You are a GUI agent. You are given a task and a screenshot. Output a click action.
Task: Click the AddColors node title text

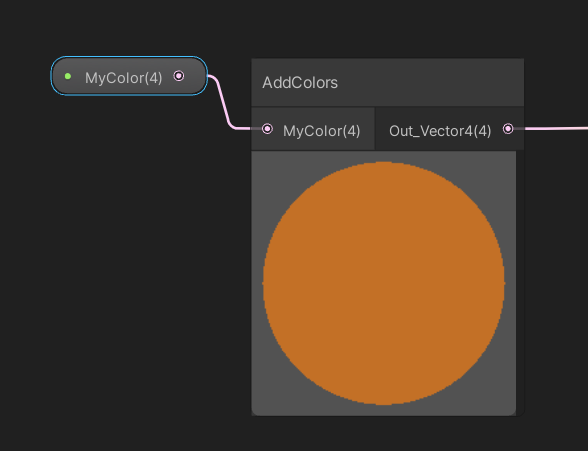tap(300, 82)
